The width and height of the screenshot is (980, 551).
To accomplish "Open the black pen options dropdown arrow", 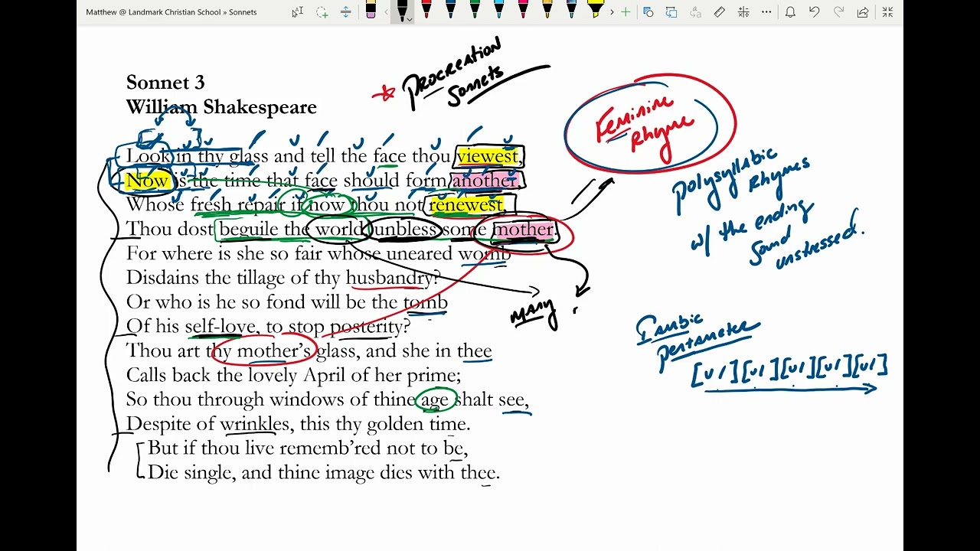I will 410,18.
